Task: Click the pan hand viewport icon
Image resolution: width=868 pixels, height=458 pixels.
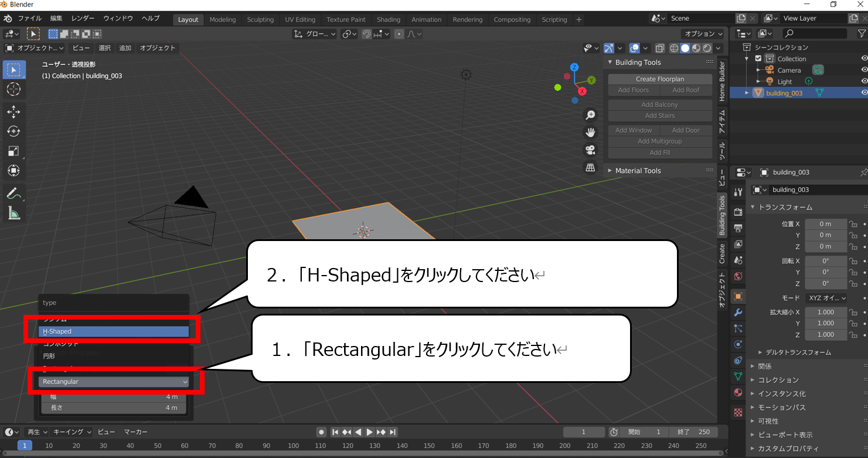Action: [x=591, y=132]
